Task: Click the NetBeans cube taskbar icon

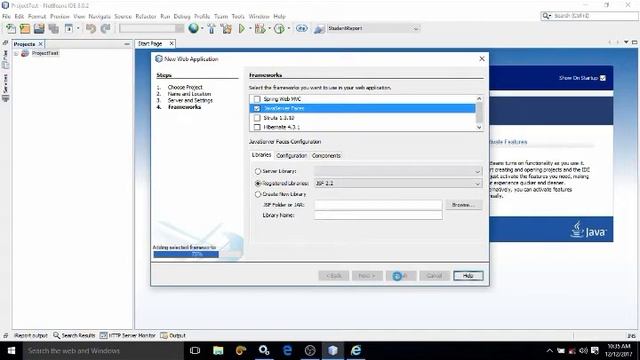Action: (333, 351)
